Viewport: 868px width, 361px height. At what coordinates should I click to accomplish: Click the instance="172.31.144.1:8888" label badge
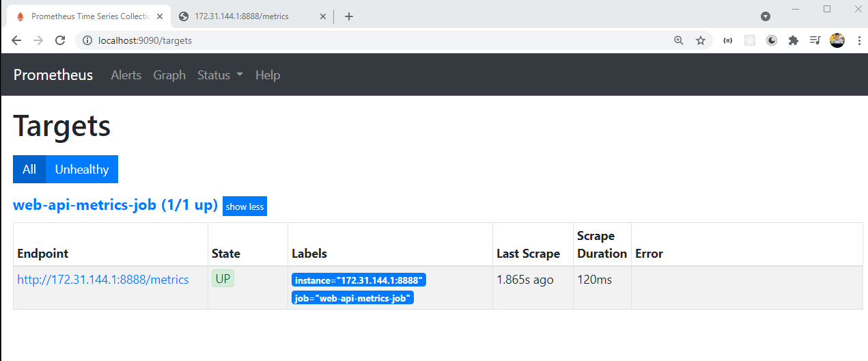(x=359, y=280)
